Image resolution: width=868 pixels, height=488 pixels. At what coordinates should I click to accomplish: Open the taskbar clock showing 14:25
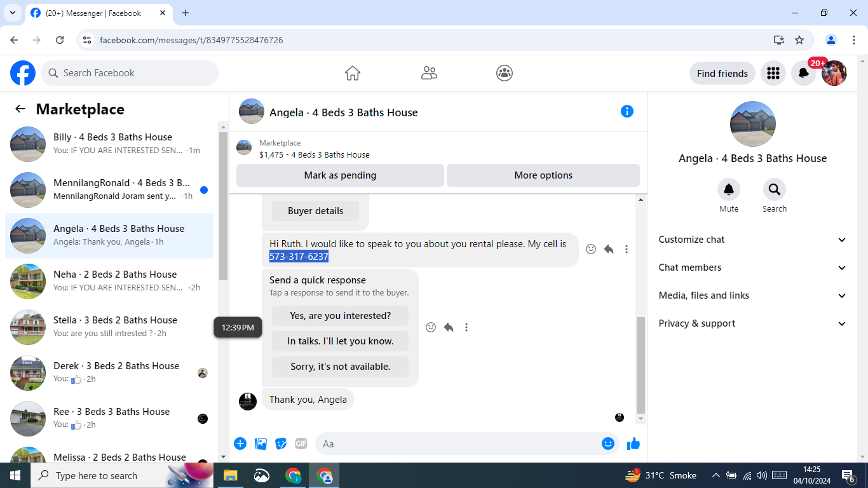click(x=811, y=475)
